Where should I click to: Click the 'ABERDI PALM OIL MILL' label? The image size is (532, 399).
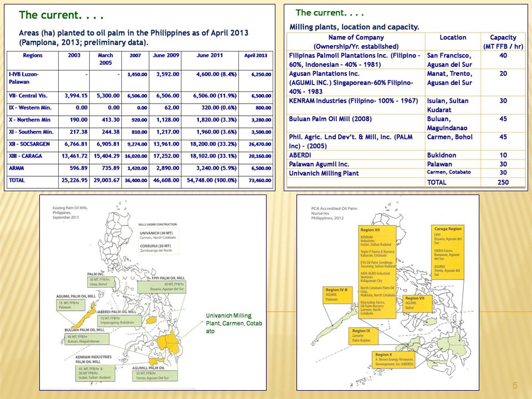tap(117, 311)
